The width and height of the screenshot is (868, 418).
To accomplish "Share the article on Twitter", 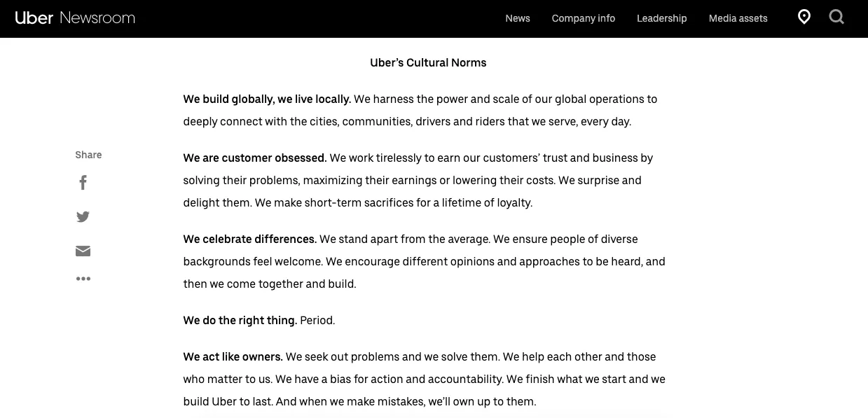I will (83, 217).
